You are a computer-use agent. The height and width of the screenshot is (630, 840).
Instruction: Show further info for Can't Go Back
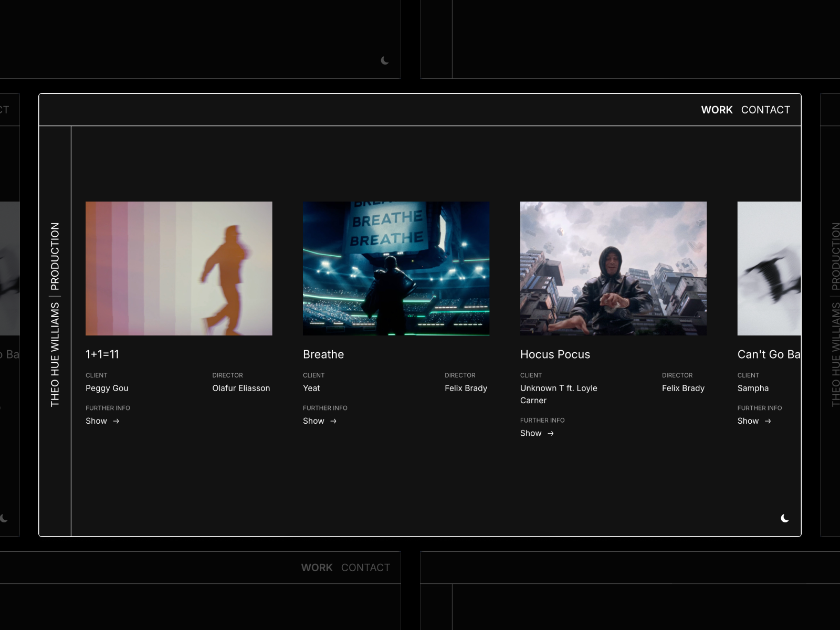click(x=754, y=421)
